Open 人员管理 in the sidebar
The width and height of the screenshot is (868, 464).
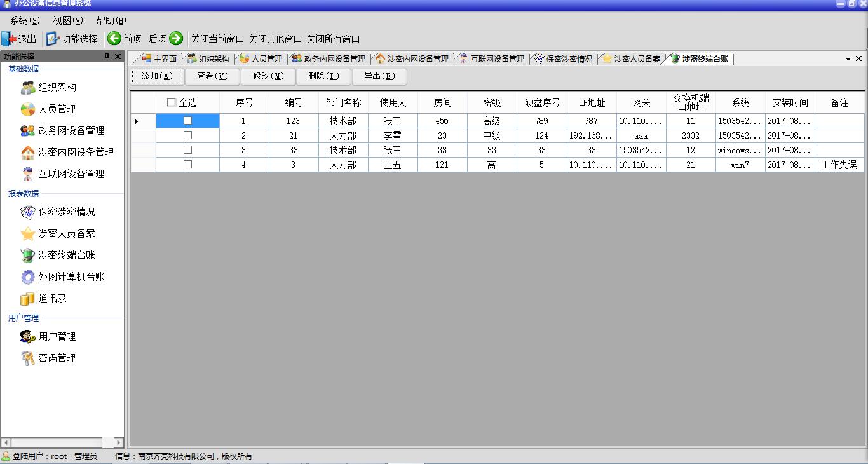[x=57, y=109]
